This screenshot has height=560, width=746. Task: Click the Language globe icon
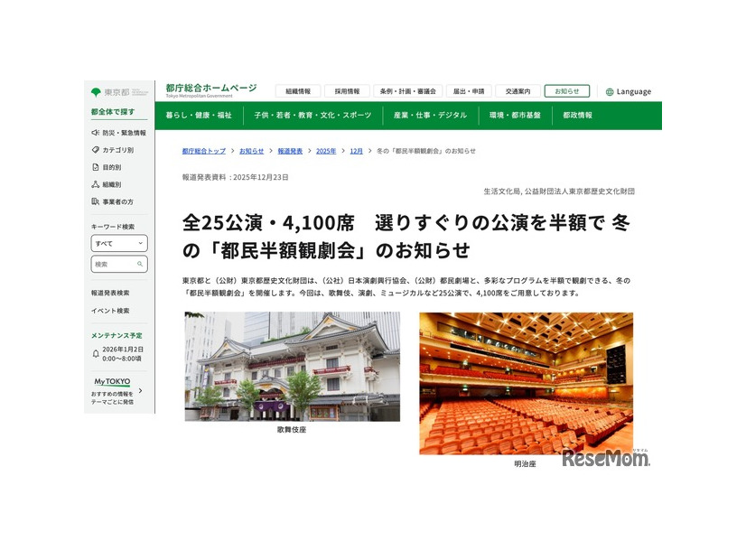tap(611, 90)
